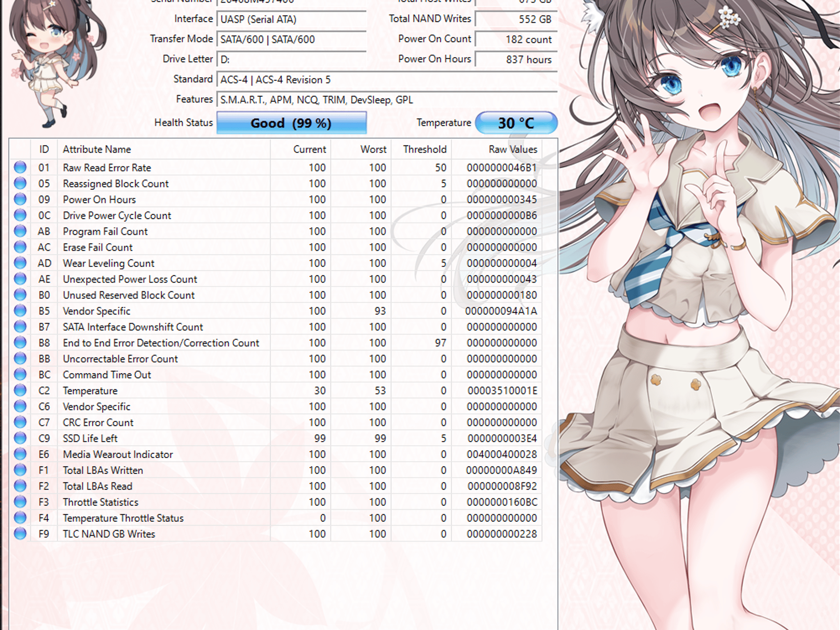Image resolution: width=840 pixels, height=630 pixels.
Task: Click the Power On Count value 182 count
Action: tap(516, 39)
